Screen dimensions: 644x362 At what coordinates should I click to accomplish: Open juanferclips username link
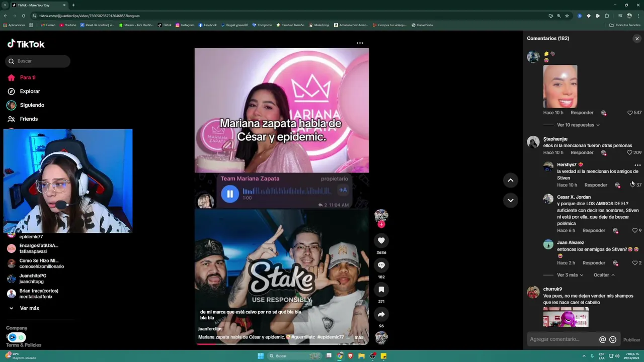[x=210, y=329]
